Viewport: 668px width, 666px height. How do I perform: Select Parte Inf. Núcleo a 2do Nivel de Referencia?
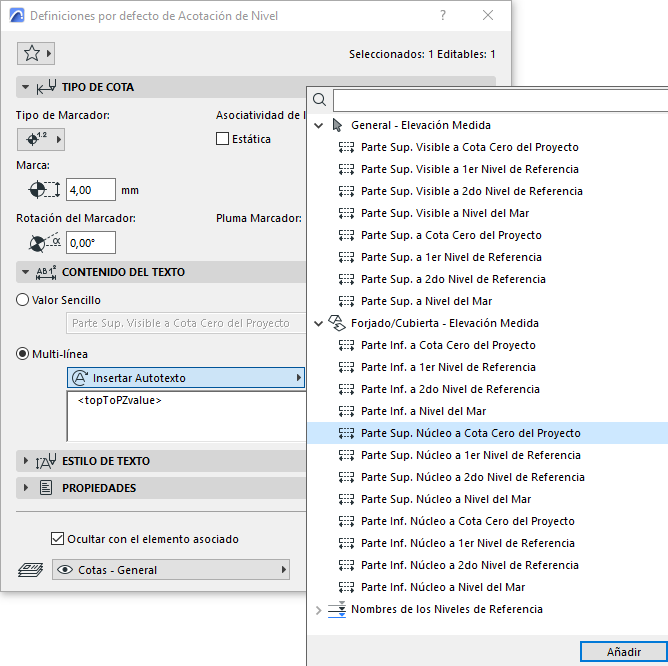470,565
